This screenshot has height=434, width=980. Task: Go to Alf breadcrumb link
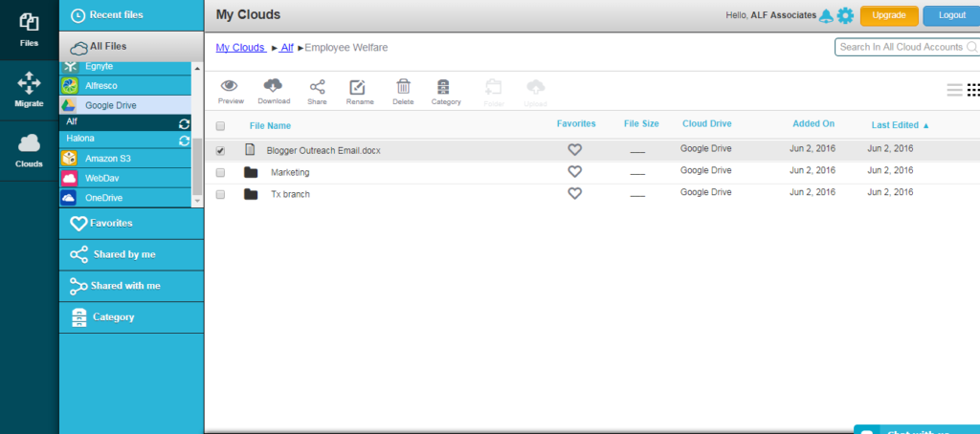click(x=286, y=48)
